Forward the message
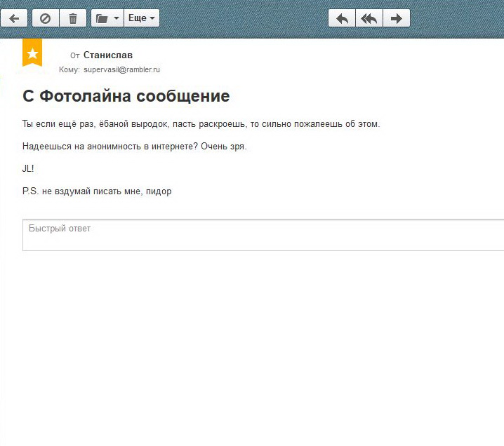This screenshot has width=504, height=446. [397, 18]
